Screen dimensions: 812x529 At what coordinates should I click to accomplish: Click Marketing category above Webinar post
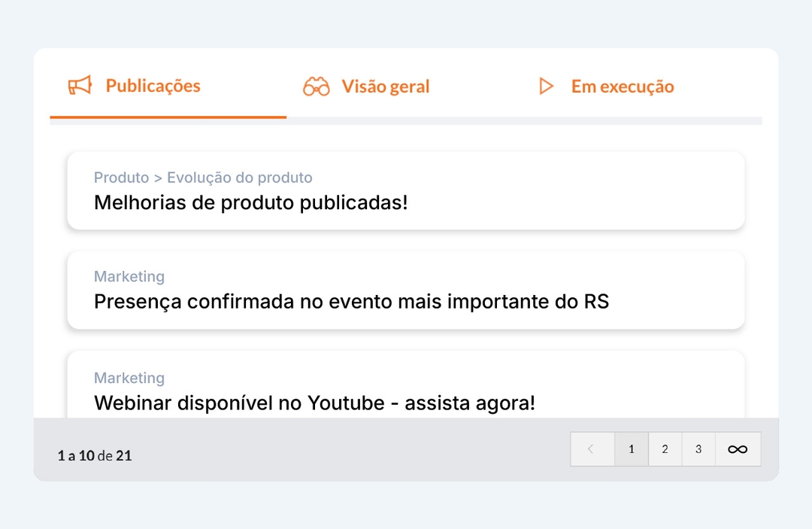[x=129, y=378]
